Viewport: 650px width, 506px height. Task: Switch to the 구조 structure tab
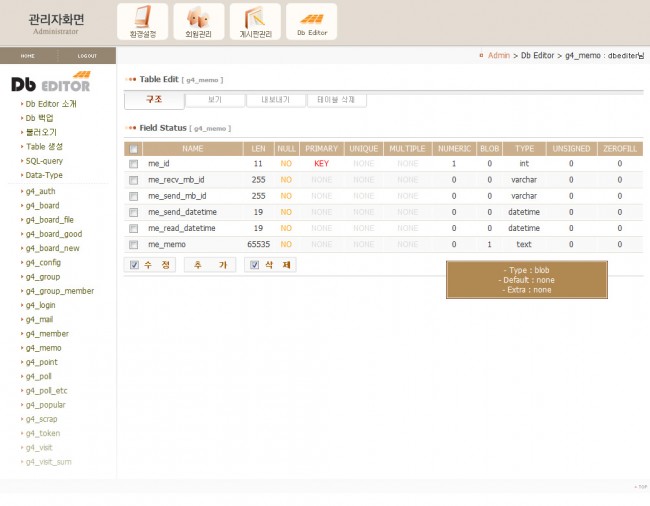tap(154, 100)
